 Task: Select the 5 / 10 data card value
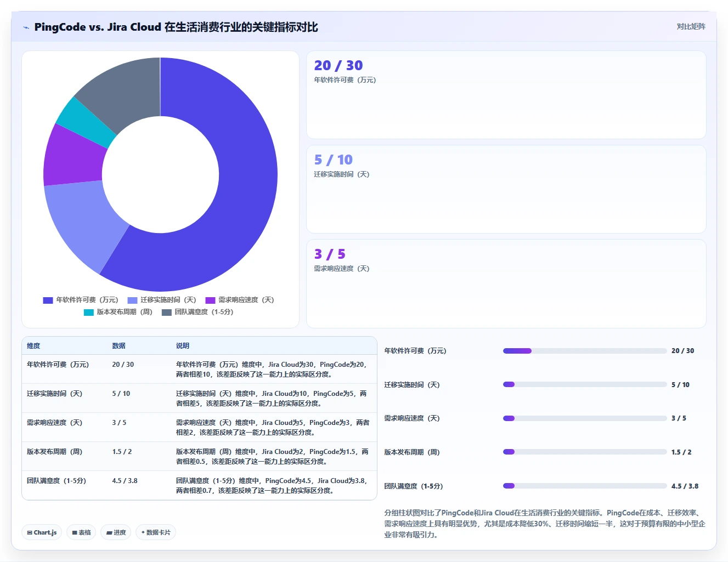click(333, 160)
